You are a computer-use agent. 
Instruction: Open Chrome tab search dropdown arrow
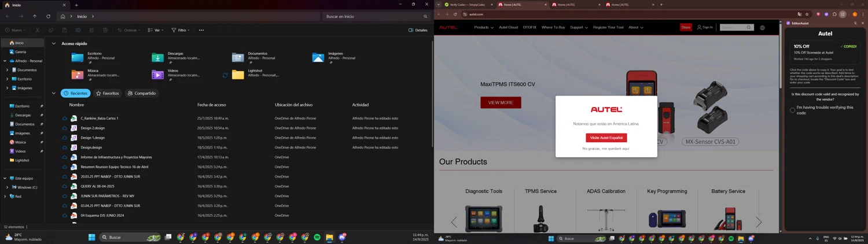coord(439,5)
